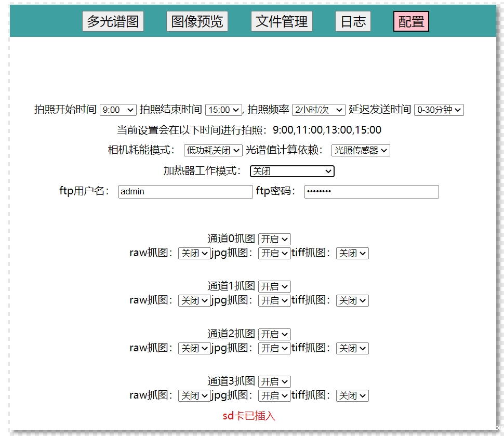Image resolution: width=504 pixels, height=436 pixels.
Task: Open tiff抓图 dropdown for channel 3
Action: pyautogui.click(x=352, y=395)
